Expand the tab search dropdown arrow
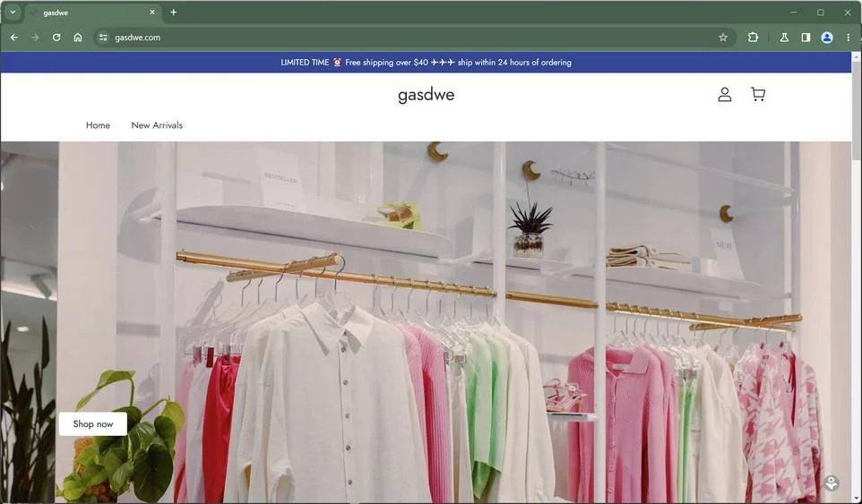862x504 pixels. click(x=13, y=12)
